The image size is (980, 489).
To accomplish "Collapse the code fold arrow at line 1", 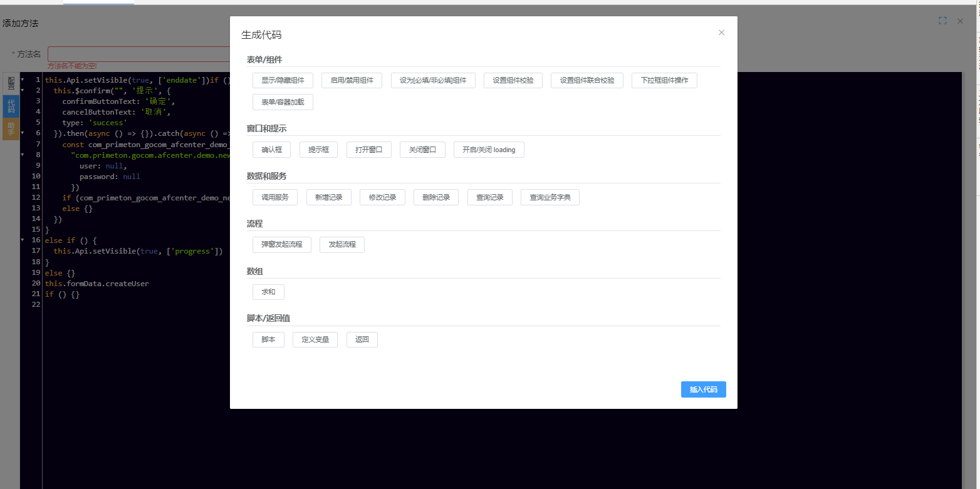I will (x=23, y=80).
